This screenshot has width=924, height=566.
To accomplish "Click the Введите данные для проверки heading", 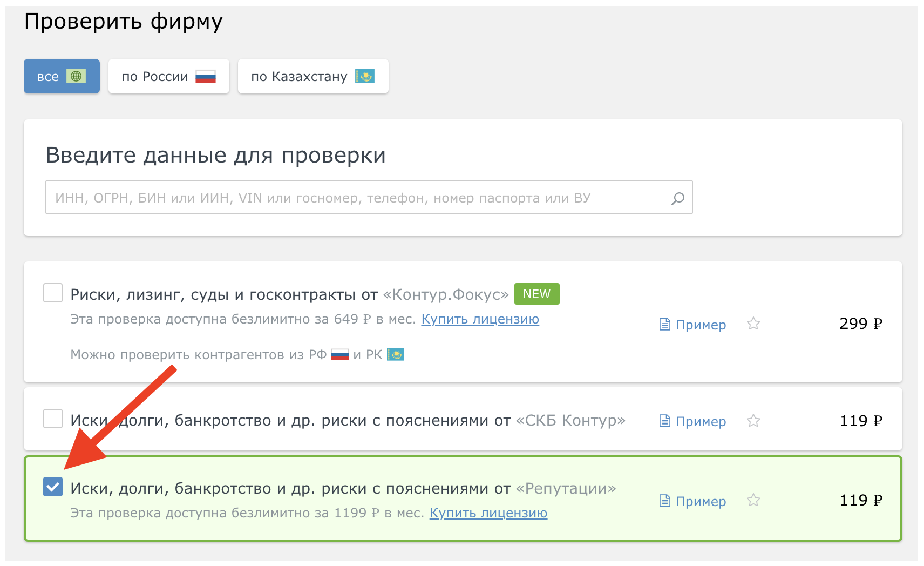I will 216,156.
